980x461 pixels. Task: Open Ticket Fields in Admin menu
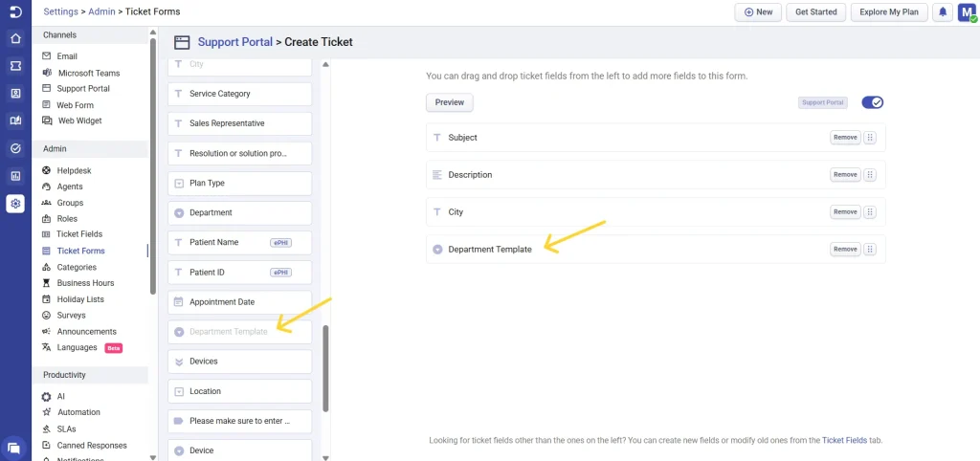point(78,234)
